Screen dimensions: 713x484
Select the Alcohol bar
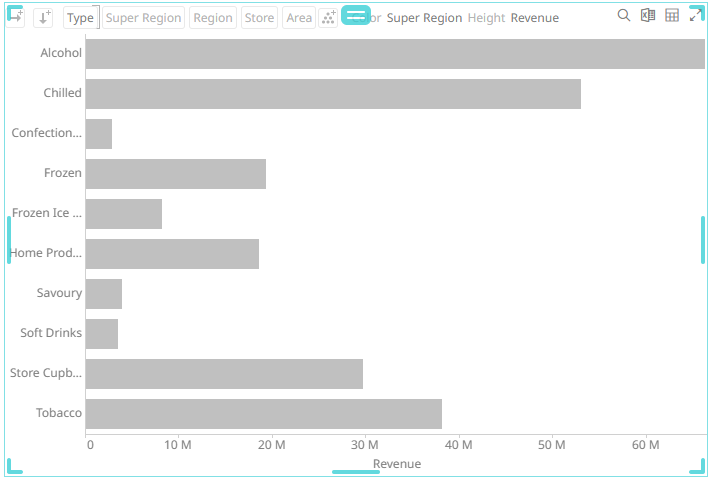(395, 54)
